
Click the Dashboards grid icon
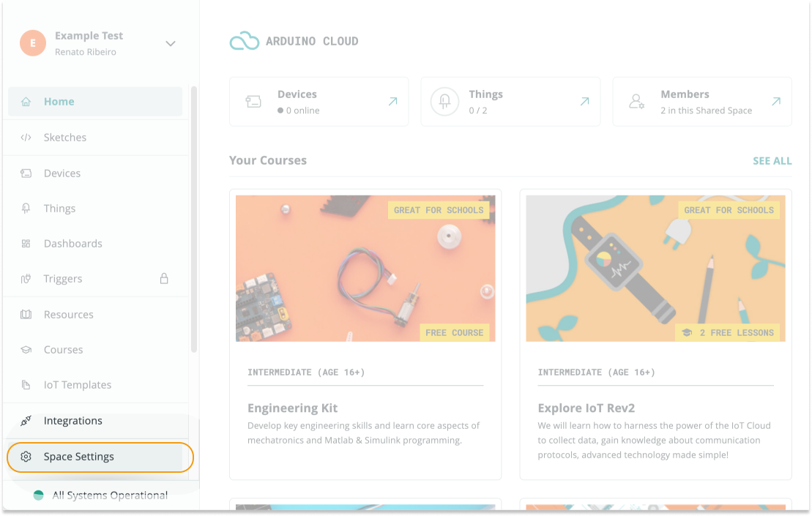point(26,244)
